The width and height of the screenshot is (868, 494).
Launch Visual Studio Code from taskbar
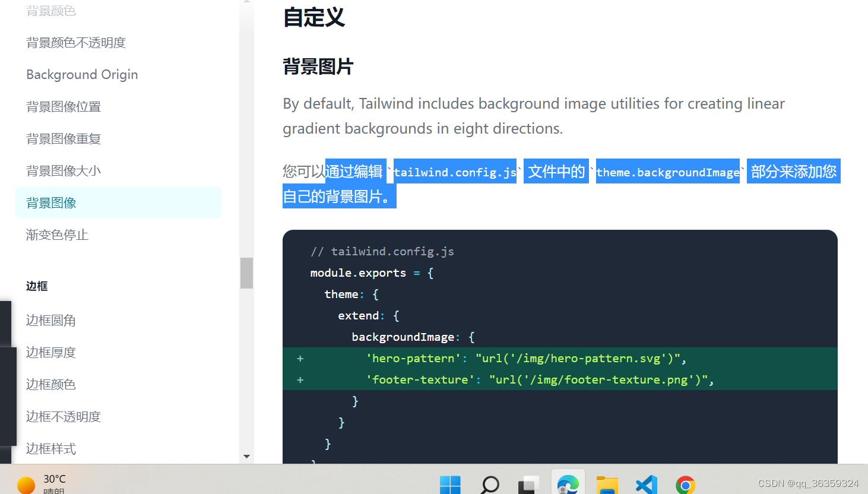point(647,485)
